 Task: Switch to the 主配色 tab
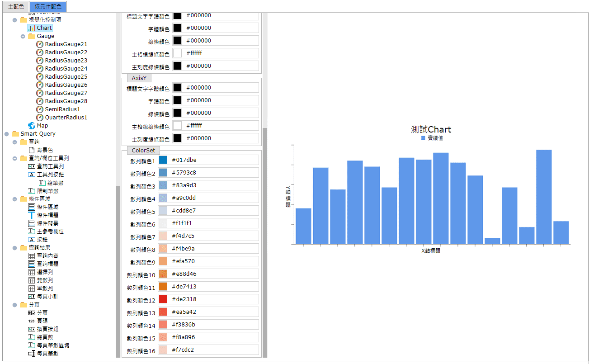(16, 7)
